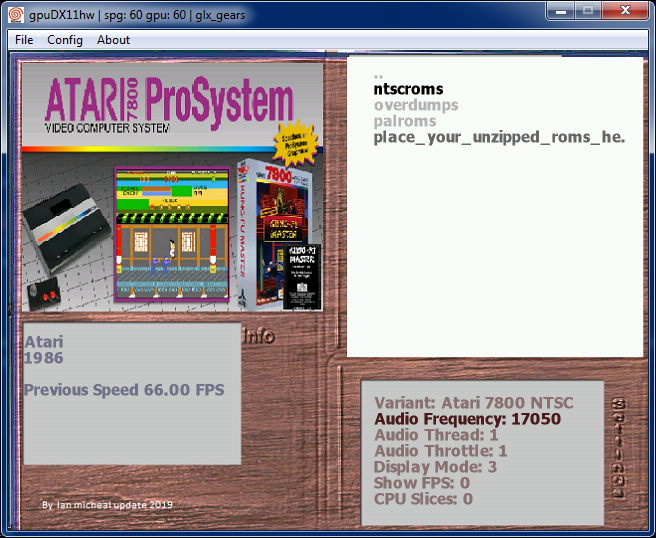Image resolution: width=656 pixels, height=538 pixels.
Task: Select the Audio Frequency: 17050 setting
Action: [x=467, y=419]
